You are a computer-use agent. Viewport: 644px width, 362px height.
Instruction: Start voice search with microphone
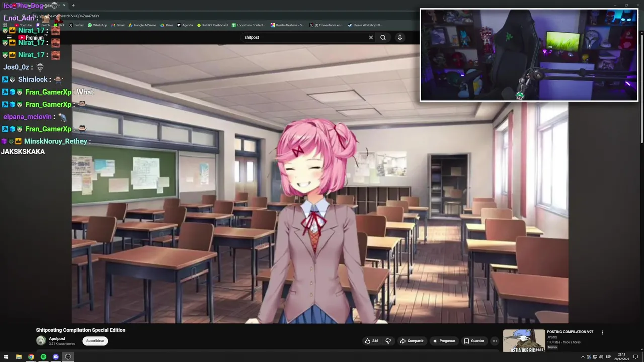point(400,37)
